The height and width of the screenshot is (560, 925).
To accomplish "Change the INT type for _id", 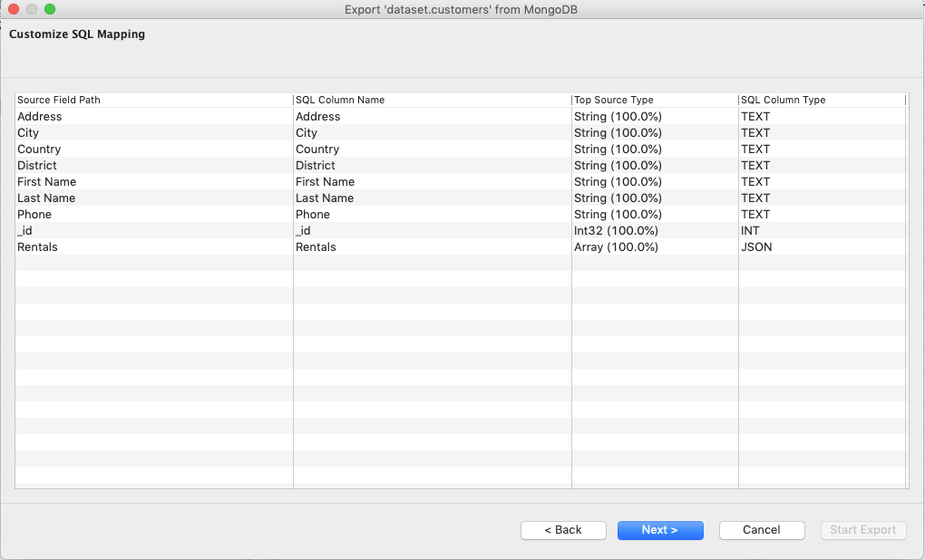I will (822, 230).
